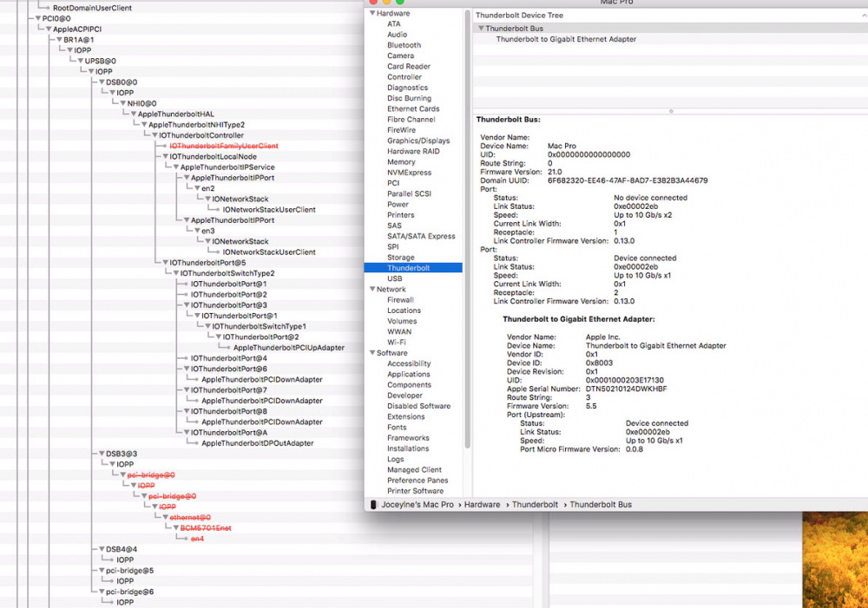Image resolution: width=868 pixels, height=608 pixels.
Task: Collapse the pci-bridge@5 node
Action: click(x=102, y=571)
